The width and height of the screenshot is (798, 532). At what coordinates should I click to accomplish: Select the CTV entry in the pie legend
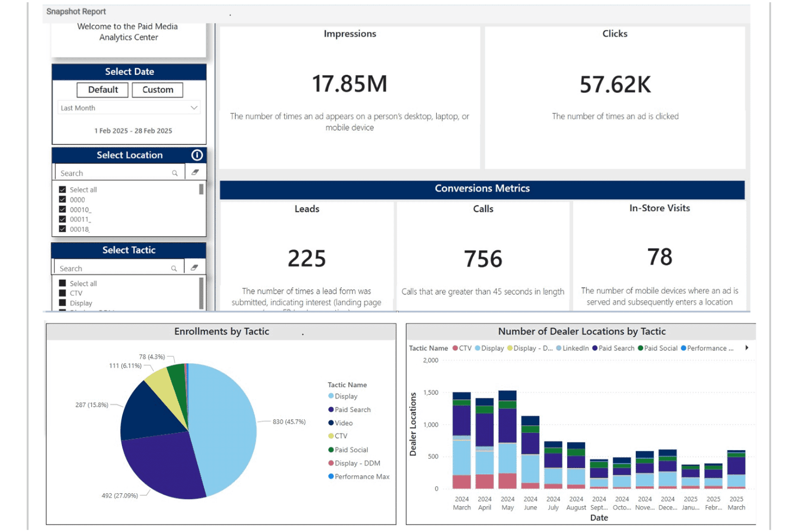point(338,436)
